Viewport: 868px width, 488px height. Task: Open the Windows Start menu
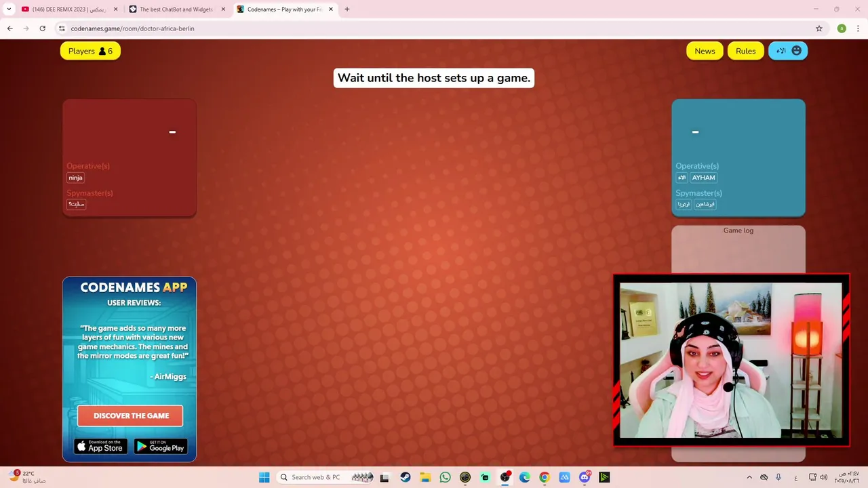[x=264, y=477]
